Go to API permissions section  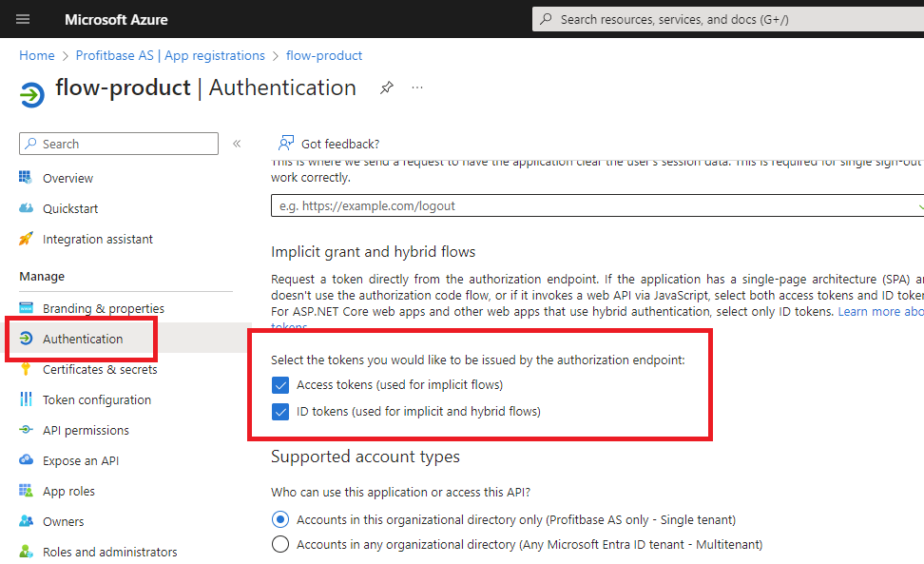[x=86, y=430]
